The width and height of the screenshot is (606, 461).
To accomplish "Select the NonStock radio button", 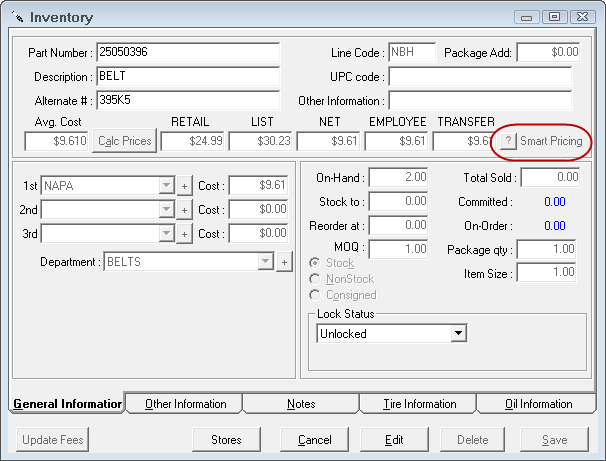I will [x=316, y=279].
